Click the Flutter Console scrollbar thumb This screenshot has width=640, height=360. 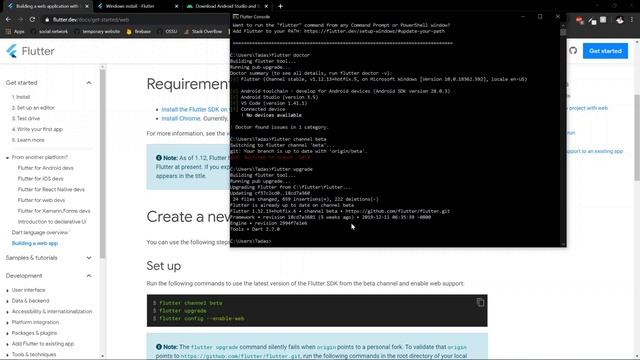pos(563,32)
